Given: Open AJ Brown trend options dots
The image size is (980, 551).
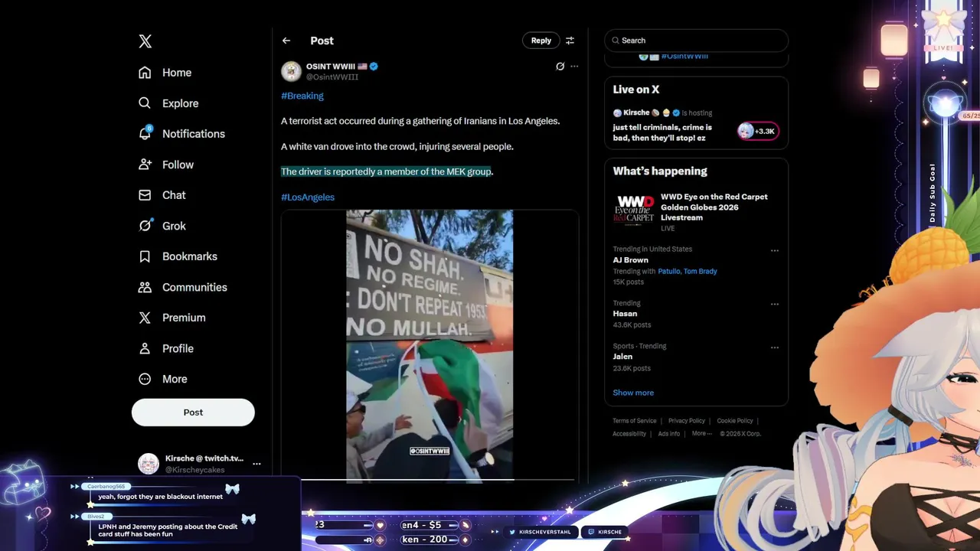Looking at the screenshot, I should 775,250.
